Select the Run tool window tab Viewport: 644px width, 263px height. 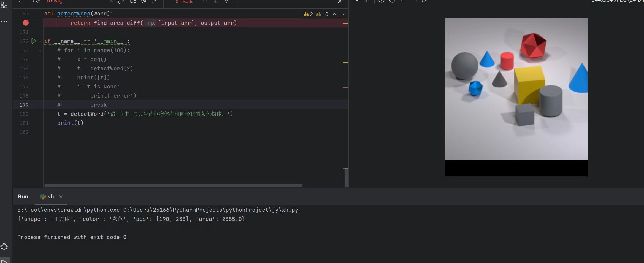coord(23,197)
